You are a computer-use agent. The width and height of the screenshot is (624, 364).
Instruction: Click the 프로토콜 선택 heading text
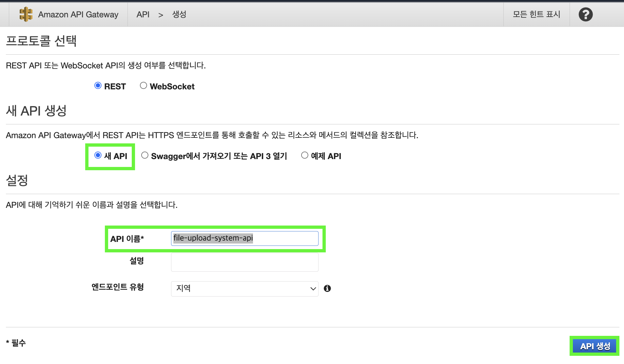[41, 41]
